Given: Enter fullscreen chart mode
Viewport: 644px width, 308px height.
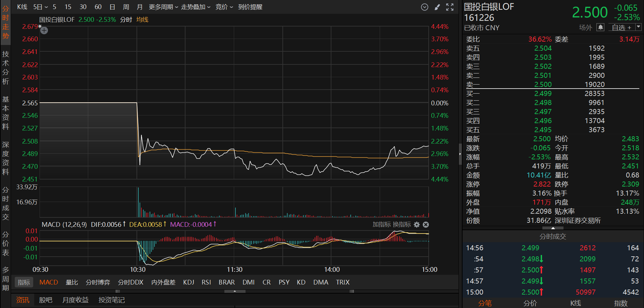Looking at the screenshot, I should 450,7.
